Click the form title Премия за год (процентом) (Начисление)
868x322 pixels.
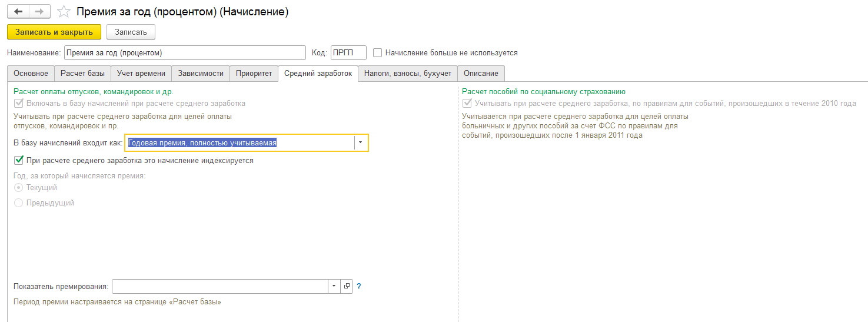pyautogui.click(x=182, y=12)
